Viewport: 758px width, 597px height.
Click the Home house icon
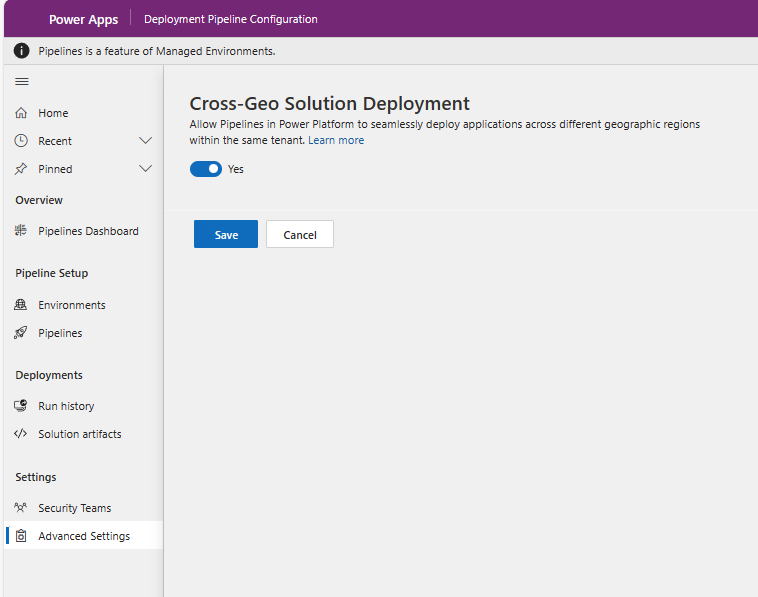pos(21,113)
